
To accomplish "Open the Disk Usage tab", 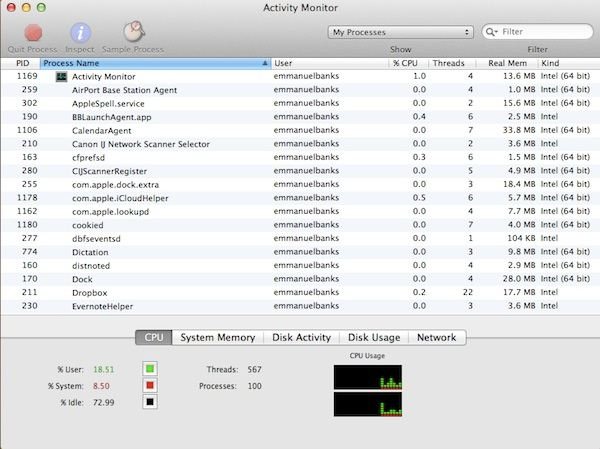I will (x=374, y=338).
